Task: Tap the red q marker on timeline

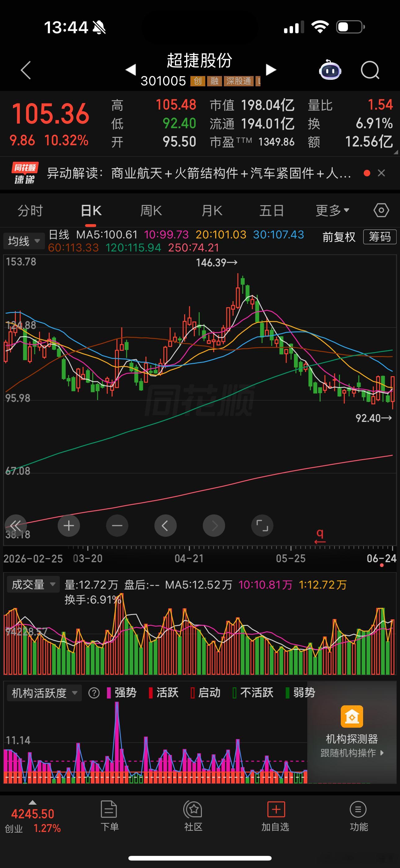Action: pyautogui.click(x=320, y=536)
